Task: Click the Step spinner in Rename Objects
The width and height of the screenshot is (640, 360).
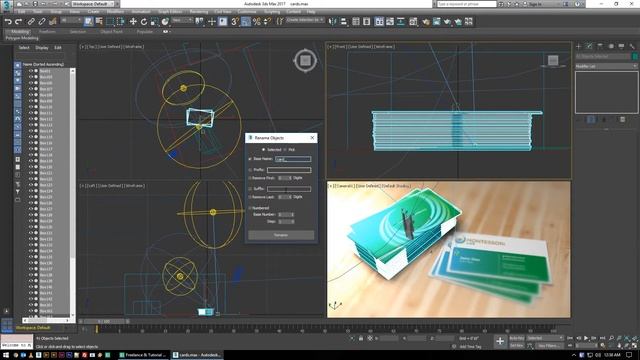Action: (286, 222)
